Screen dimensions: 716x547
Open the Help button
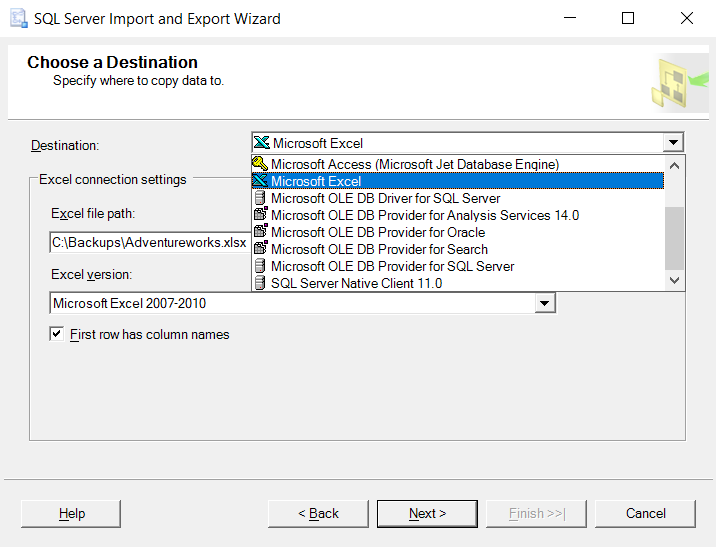[x=71, y=514]
